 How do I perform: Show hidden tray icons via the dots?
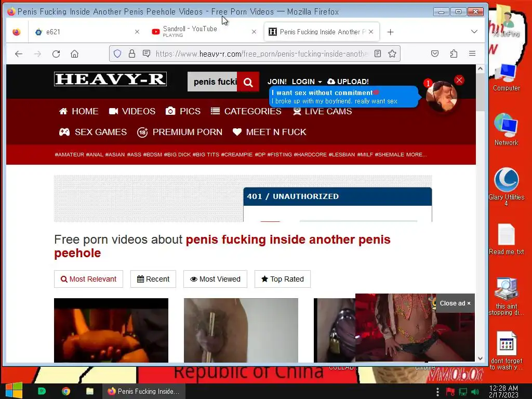(x=437, y=391)
